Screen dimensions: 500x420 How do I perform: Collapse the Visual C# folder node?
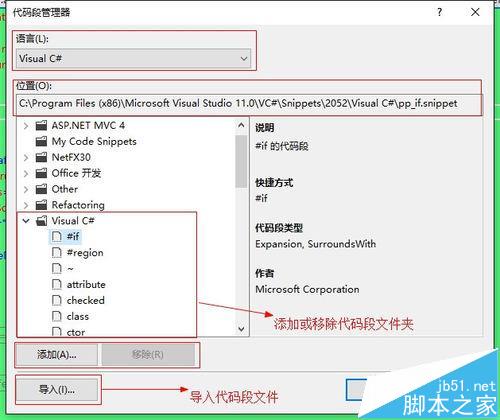[26, 221]
